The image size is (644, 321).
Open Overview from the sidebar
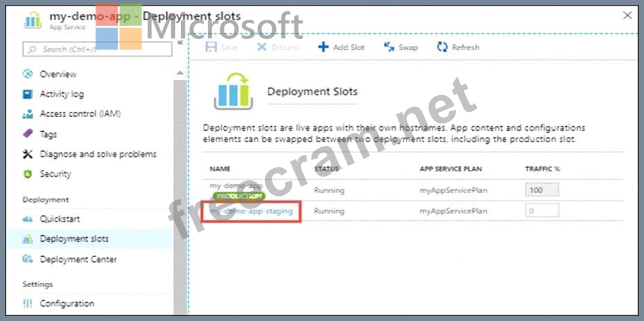pos(58,74)
